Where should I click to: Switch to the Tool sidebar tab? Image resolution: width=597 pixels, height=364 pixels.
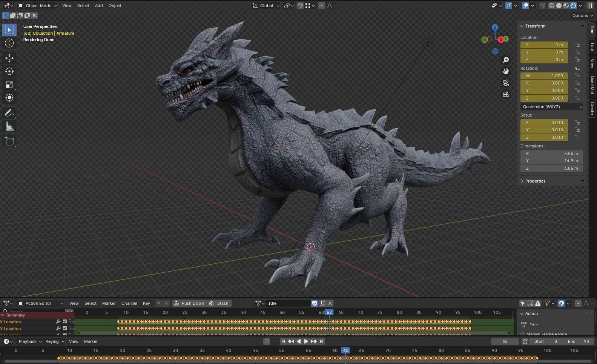coord(592,46)
